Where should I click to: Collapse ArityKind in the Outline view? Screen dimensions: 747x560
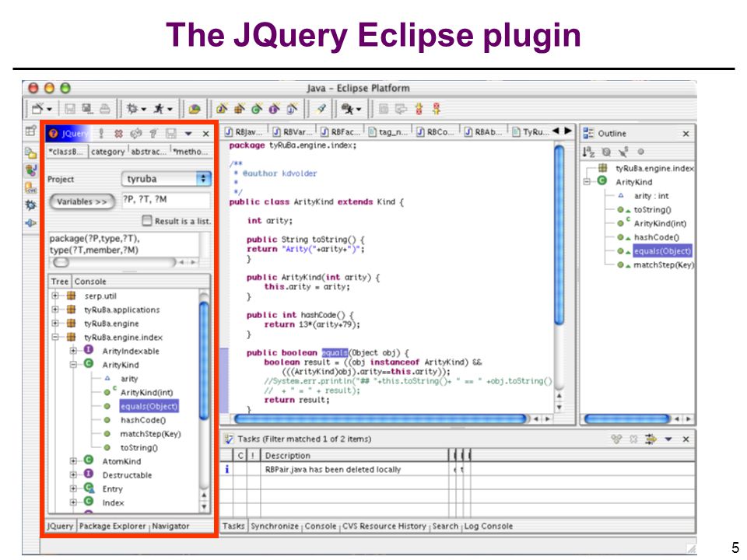pyautogui.click(x=587, y=181)
